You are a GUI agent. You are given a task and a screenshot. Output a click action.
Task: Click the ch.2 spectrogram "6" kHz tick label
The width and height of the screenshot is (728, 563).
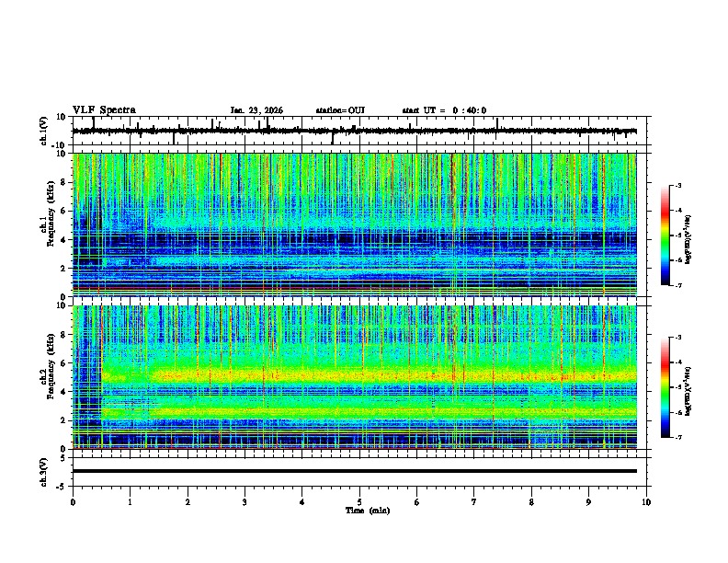point(63,363)
